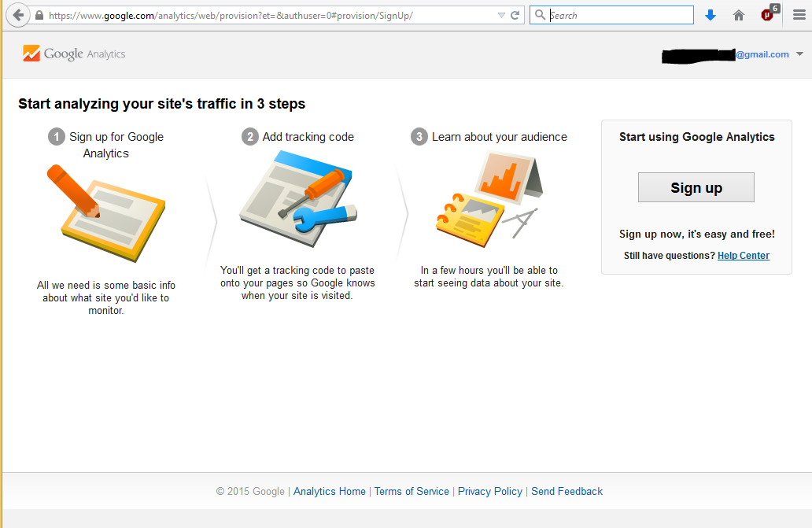812x528 pixels.
Task: Open the downloads arrow icon
Action: [710, 15]
